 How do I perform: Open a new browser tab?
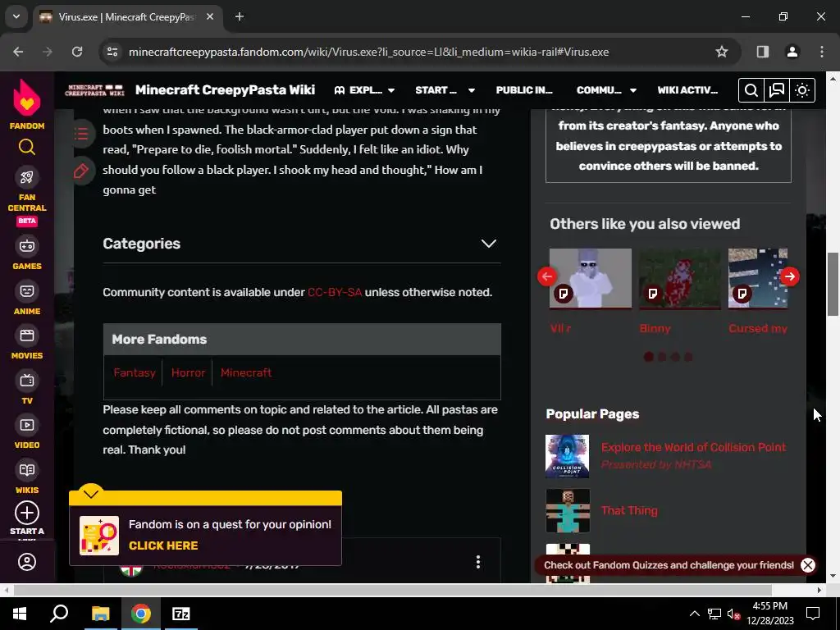click(x=240, y=16)
